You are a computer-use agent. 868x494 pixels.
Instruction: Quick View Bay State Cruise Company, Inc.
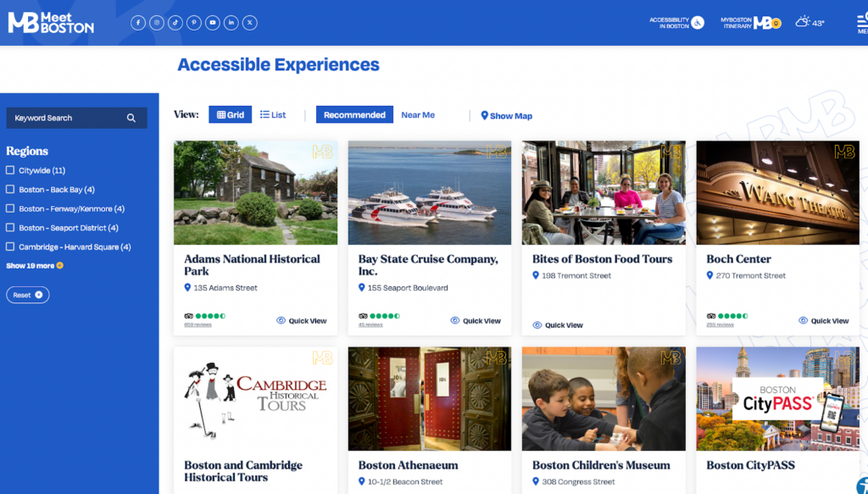tap(476, 321)
